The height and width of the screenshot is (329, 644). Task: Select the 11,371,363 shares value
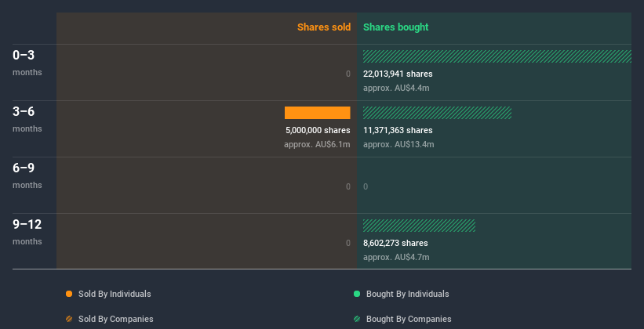pos(398,130)
